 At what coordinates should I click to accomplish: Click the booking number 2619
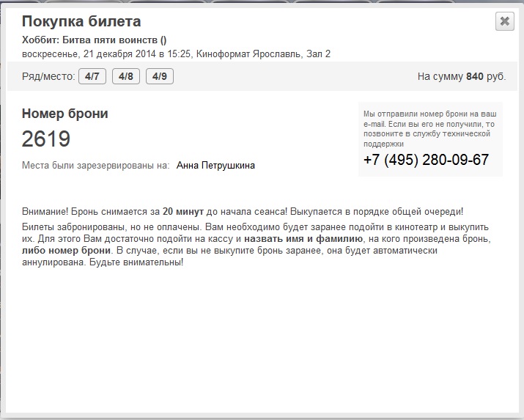pyautogui.click(x=46, y=139)
